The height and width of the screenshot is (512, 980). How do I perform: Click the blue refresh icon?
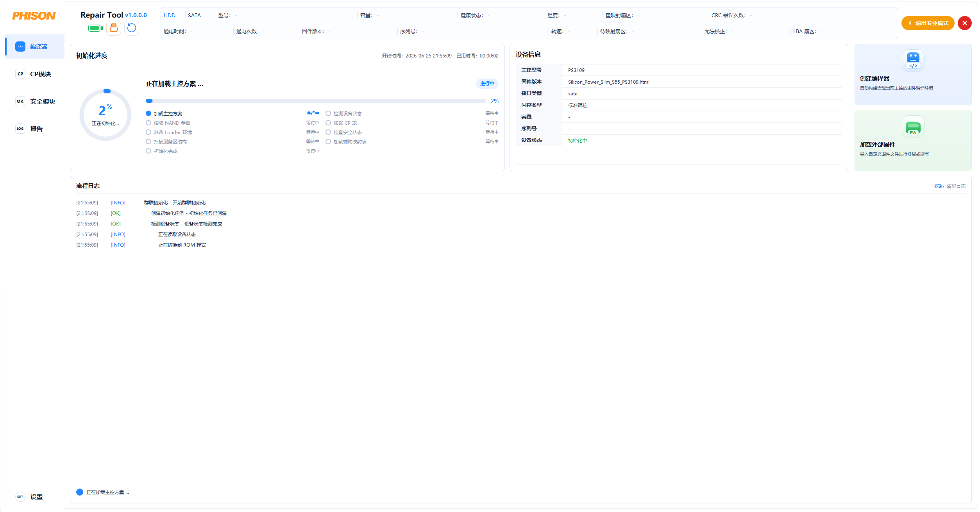[132, 28]
